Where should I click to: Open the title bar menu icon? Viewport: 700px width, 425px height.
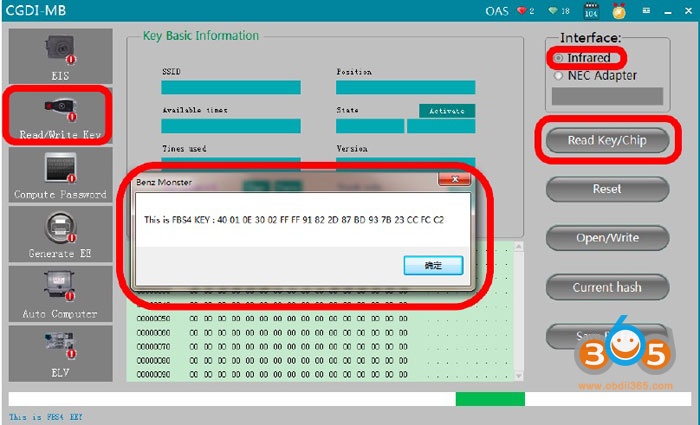646,11
